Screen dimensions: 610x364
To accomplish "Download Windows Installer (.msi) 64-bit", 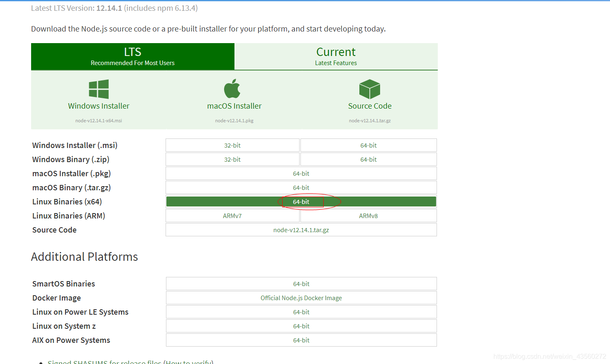I will tap(368, 146).
